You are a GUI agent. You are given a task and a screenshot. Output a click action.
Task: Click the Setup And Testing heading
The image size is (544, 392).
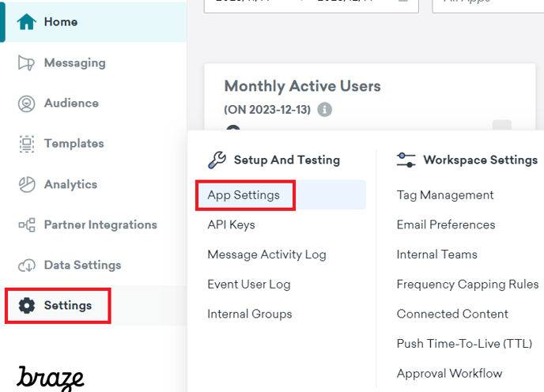point(287,160)
